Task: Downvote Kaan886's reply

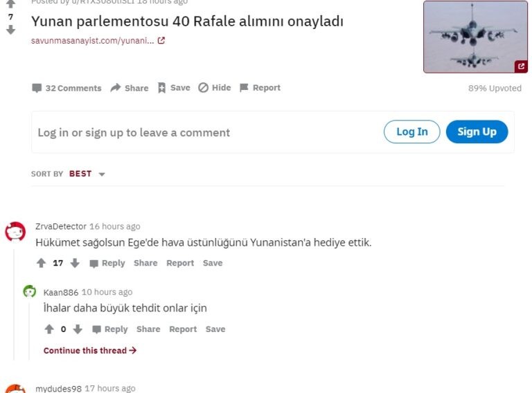Action: (78, 329)
